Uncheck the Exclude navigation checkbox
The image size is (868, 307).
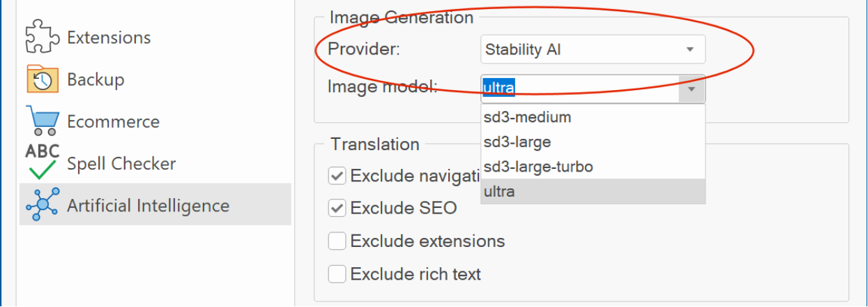(337, 176)
